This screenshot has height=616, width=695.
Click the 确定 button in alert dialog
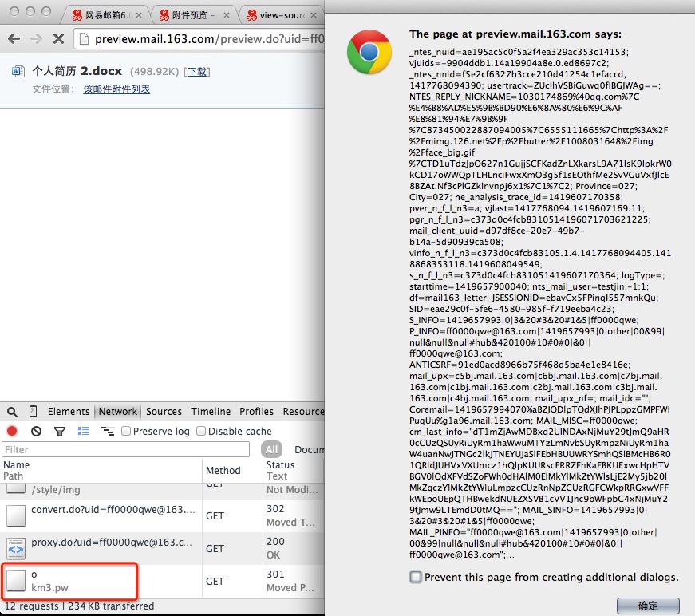click(x=648, y=606)
